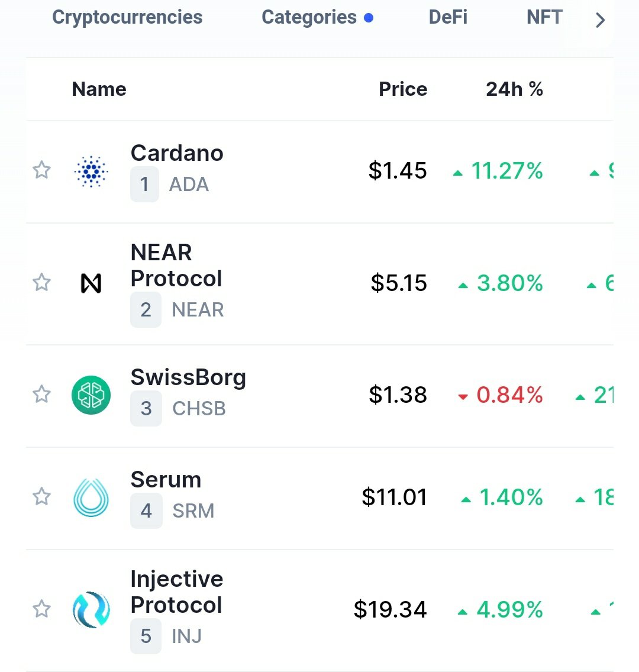Open the Categories tab
This screenshot has width=639, height=672.
(309, 18)
